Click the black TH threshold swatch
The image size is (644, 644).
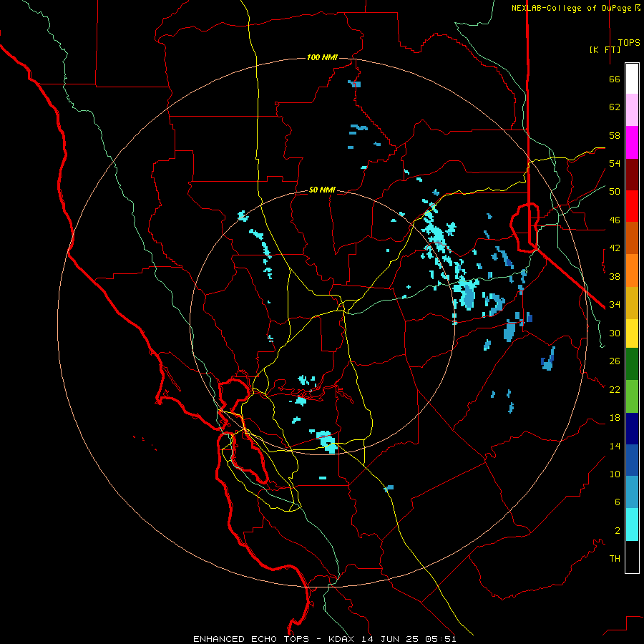(632, 557)
